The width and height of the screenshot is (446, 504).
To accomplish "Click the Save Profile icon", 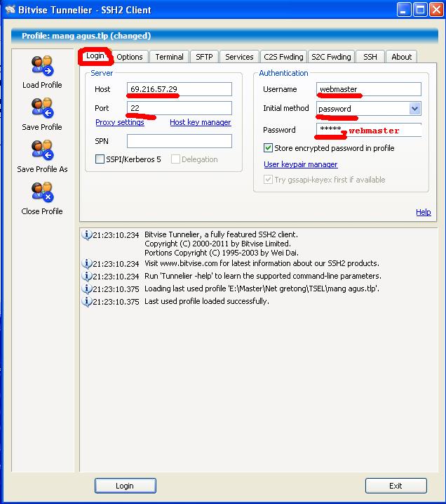I will 42,108.
